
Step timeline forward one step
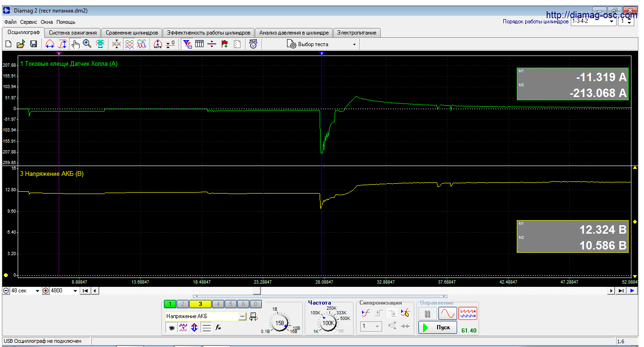[x=612, y=291]
